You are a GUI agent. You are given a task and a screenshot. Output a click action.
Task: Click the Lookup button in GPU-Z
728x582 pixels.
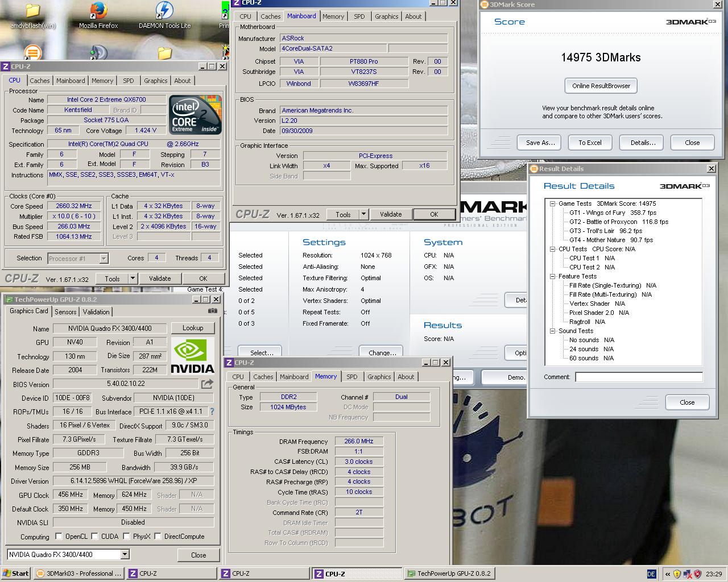click(x=193, y=328)
